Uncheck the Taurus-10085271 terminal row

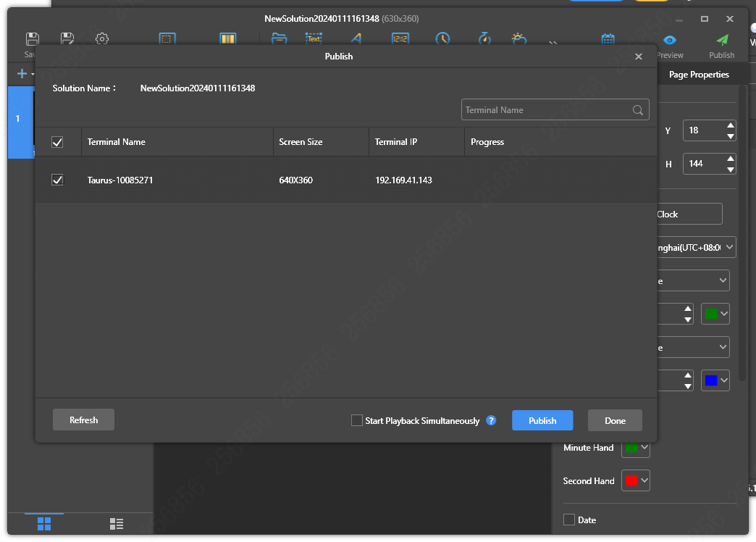57,180
